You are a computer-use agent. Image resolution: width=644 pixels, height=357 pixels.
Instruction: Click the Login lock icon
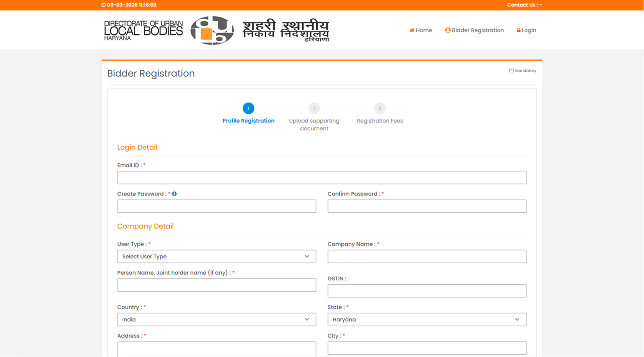point(518,30)
